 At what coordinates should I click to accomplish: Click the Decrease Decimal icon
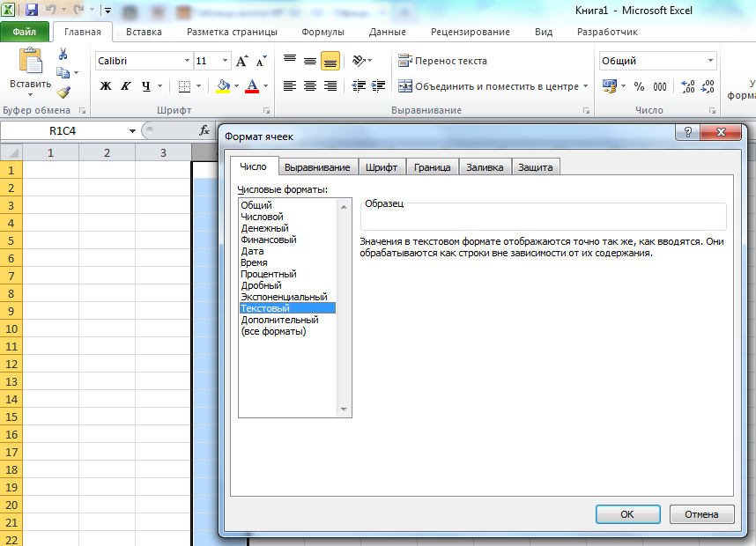click(708, 86)
